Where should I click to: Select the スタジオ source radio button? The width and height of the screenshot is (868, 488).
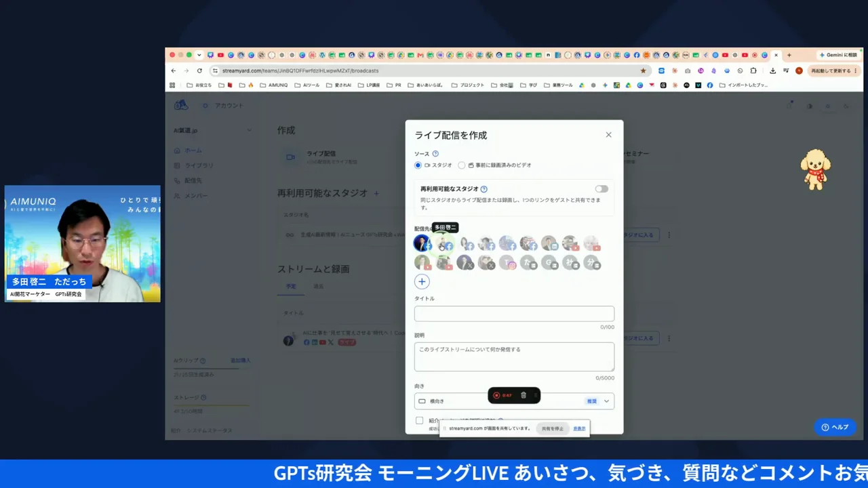(418, 165)
